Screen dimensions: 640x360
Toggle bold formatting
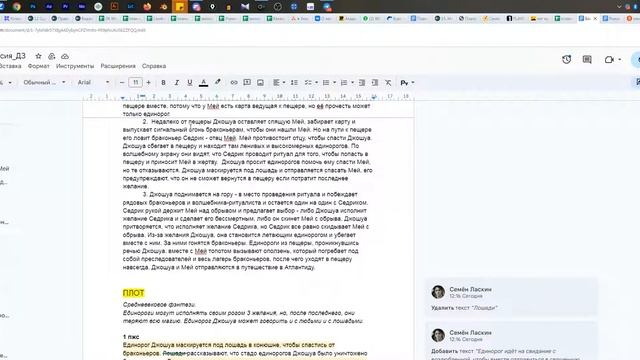163,82
